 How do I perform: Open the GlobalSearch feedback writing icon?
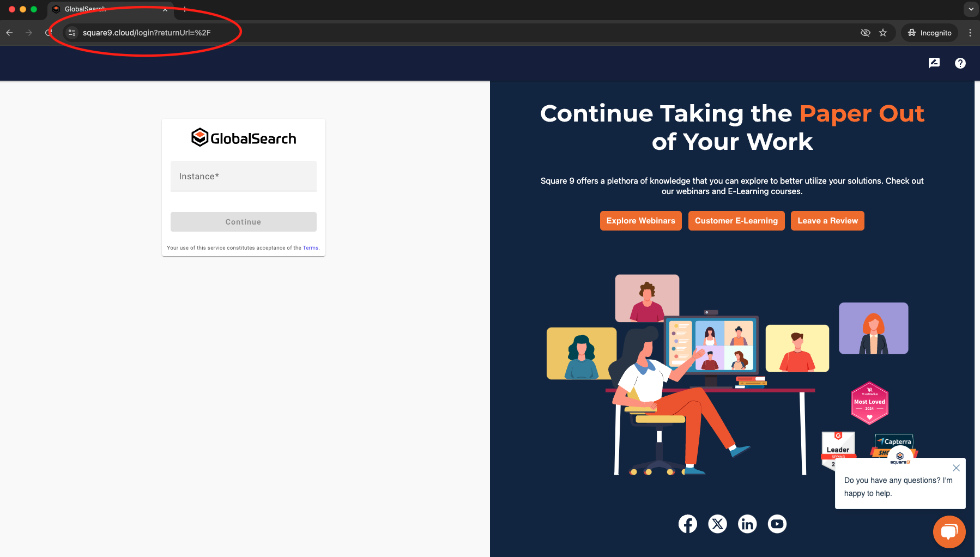point(934,63)
